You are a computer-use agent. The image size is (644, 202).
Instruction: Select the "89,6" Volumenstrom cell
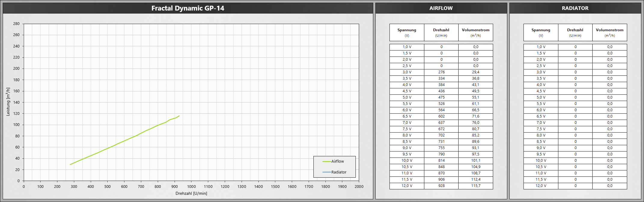click(476, 142)
